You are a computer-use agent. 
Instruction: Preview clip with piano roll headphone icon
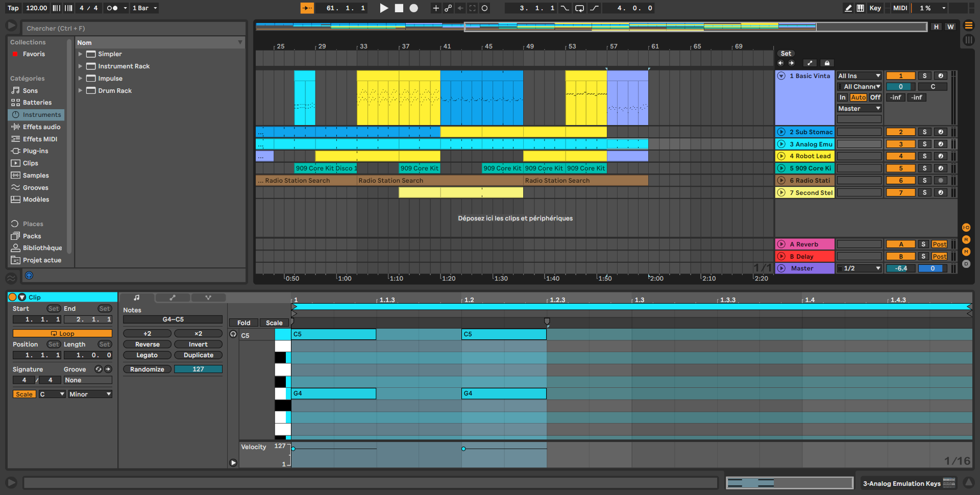233,335
